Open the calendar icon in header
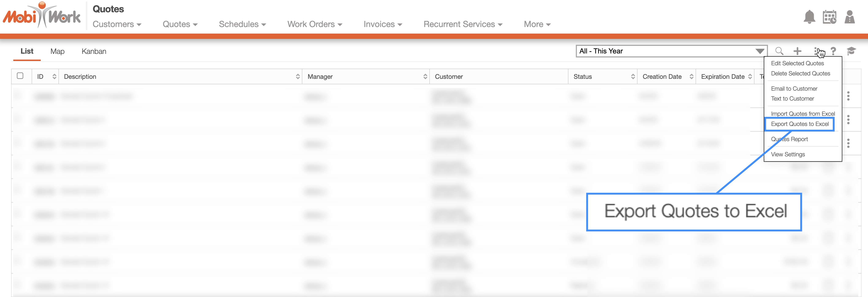868x297 pixels. click(829, 17)
